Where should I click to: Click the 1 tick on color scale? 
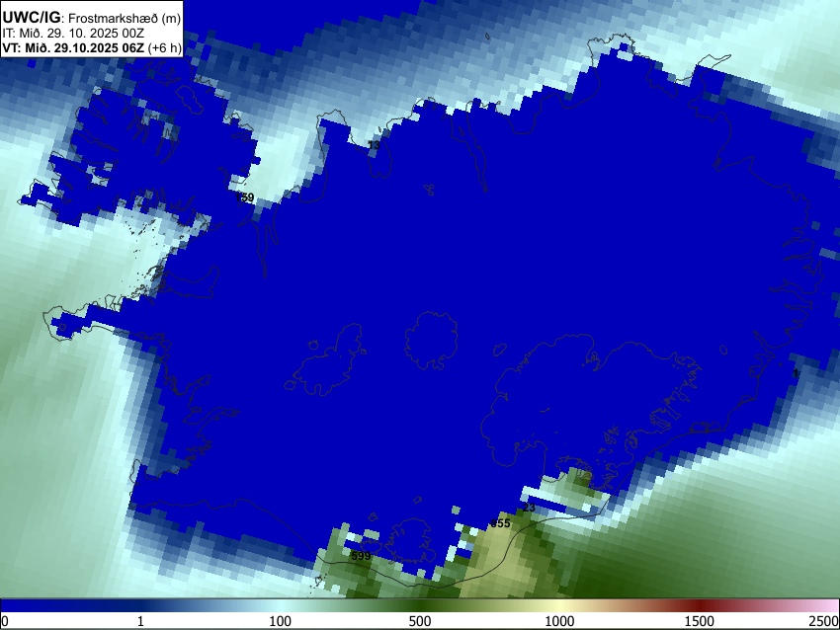point(140,621)
